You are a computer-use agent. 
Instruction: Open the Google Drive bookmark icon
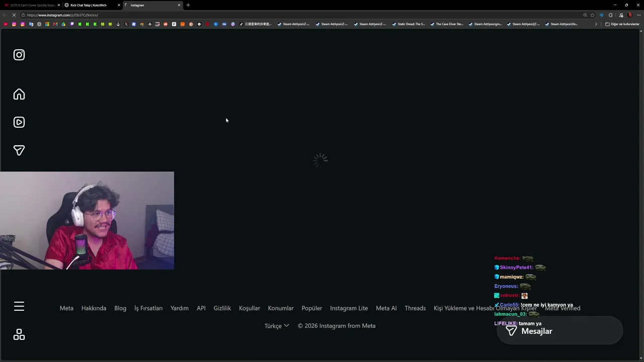point(63,24)
